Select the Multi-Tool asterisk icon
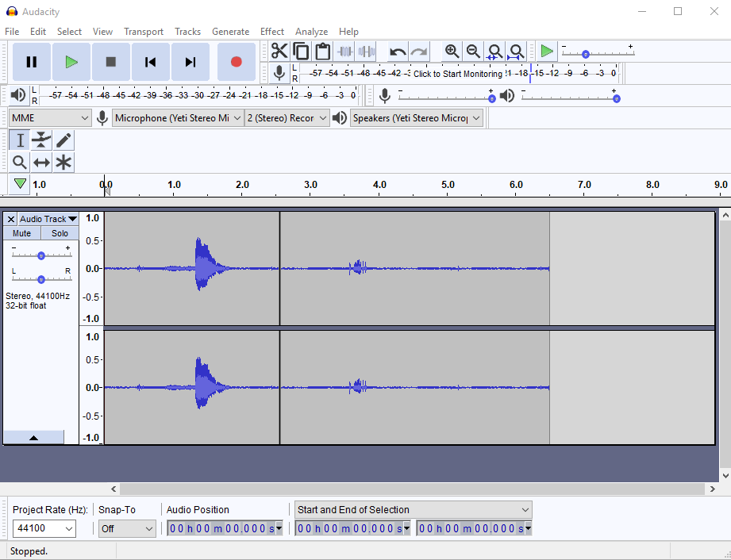731x560 pixels. click(63, 162)
